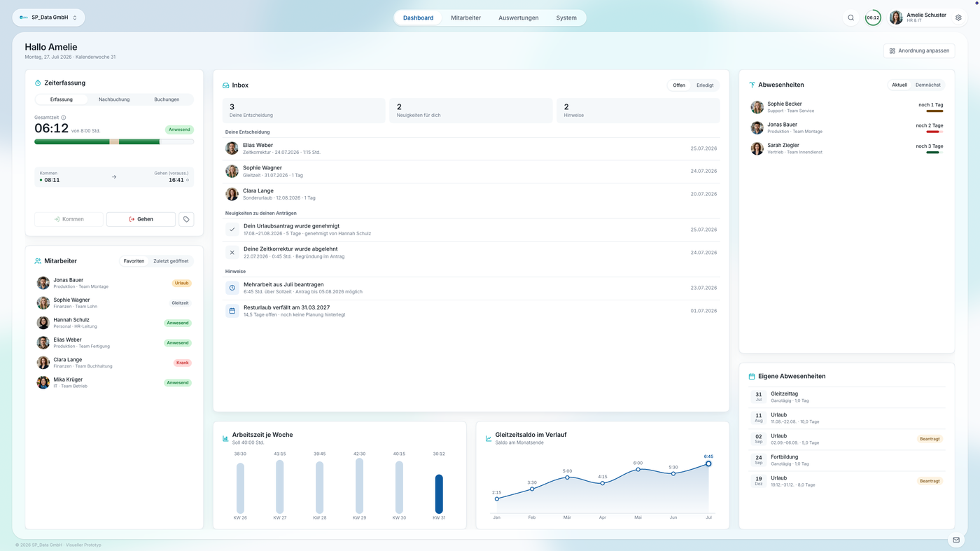The image size is (980, 551).
Task: Switch to the Nachbuchung tab
Action: [114, 99]
